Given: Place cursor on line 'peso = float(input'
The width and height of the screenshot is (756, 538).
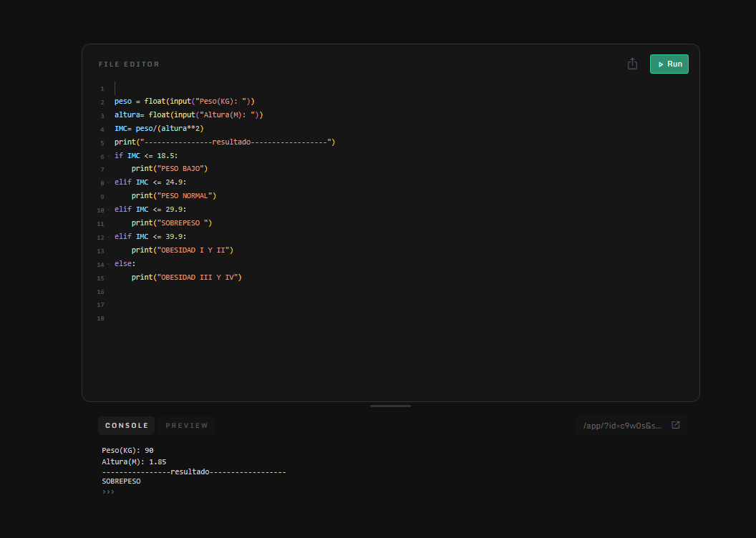Looking at the screenshot, I should (x=184, y=102).
